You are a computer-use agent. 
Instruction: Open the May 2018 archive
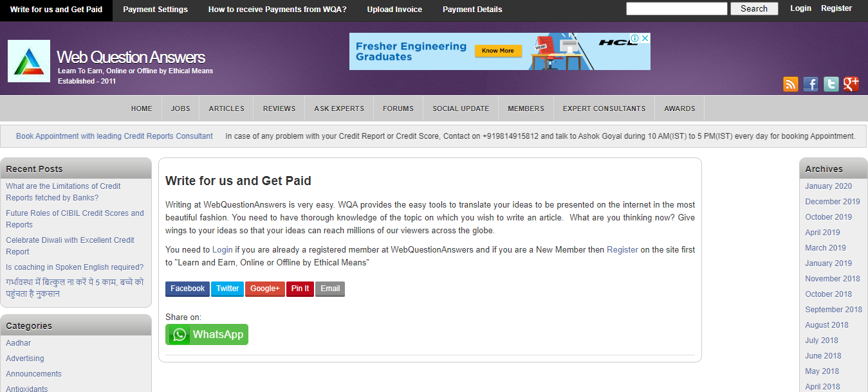(822, 371)
